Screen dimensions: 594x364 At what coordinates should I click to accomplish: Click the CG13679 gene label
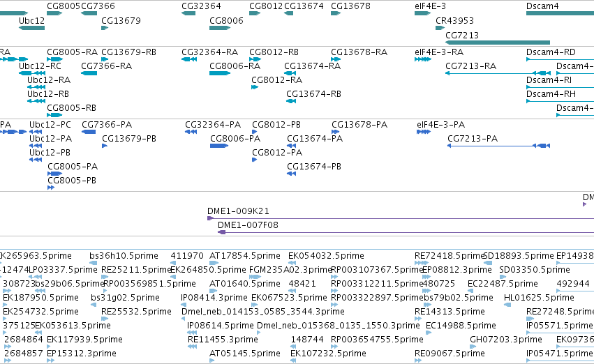(121, 20)
